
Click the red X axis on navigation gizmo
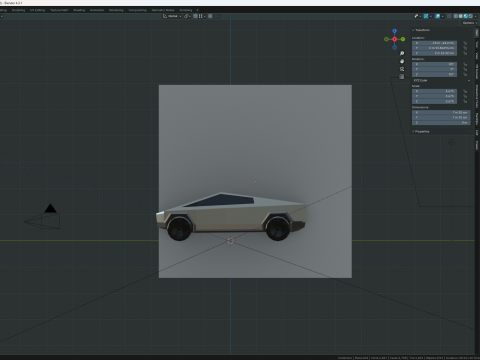click(x=394, y=39)
